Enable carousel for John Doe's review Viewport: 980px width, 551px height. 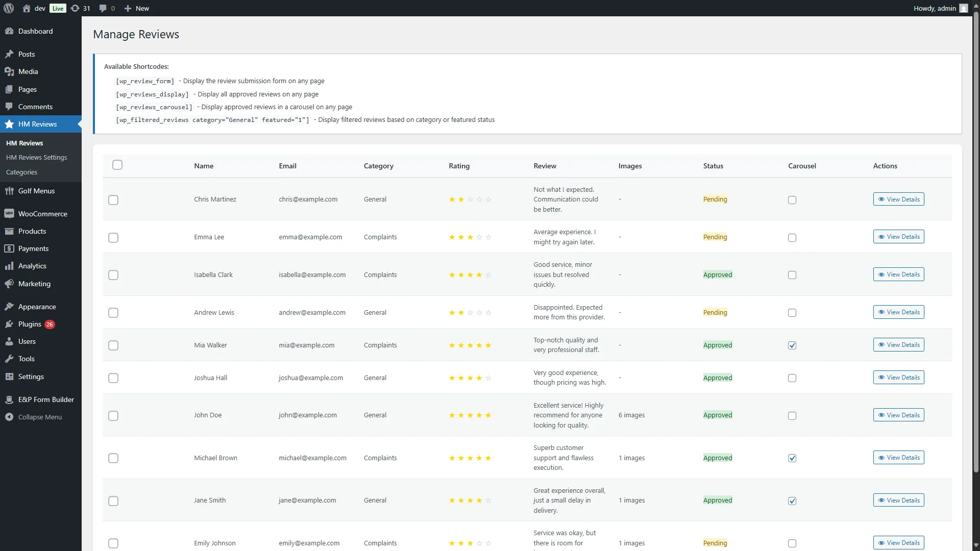[x=792, y=416]
